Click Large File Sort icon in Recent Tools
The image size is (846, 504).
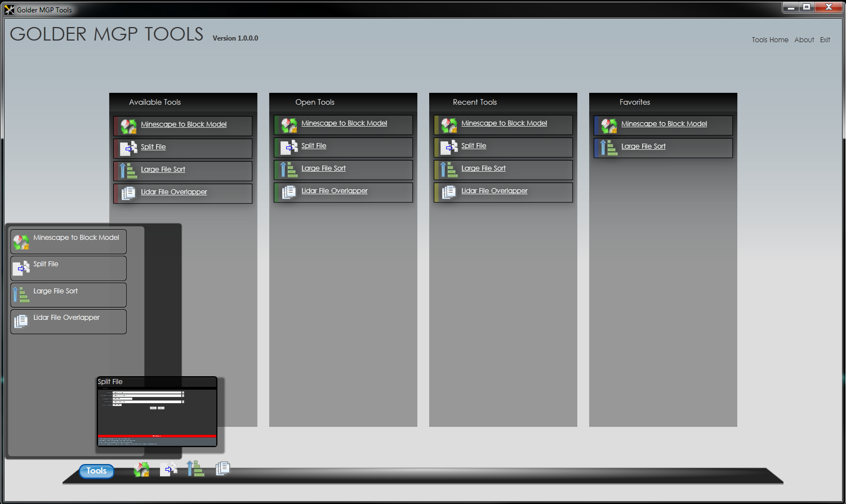point(449,170)
